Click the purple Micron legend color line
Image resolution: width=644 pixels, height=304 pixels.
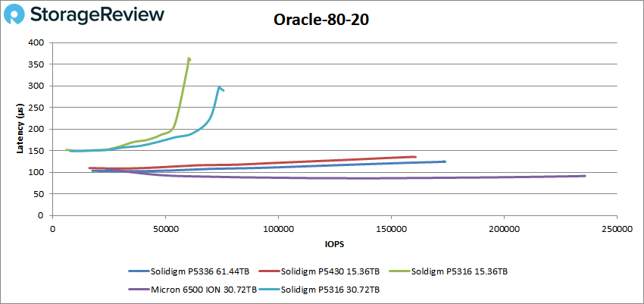(x=139, y=290)
